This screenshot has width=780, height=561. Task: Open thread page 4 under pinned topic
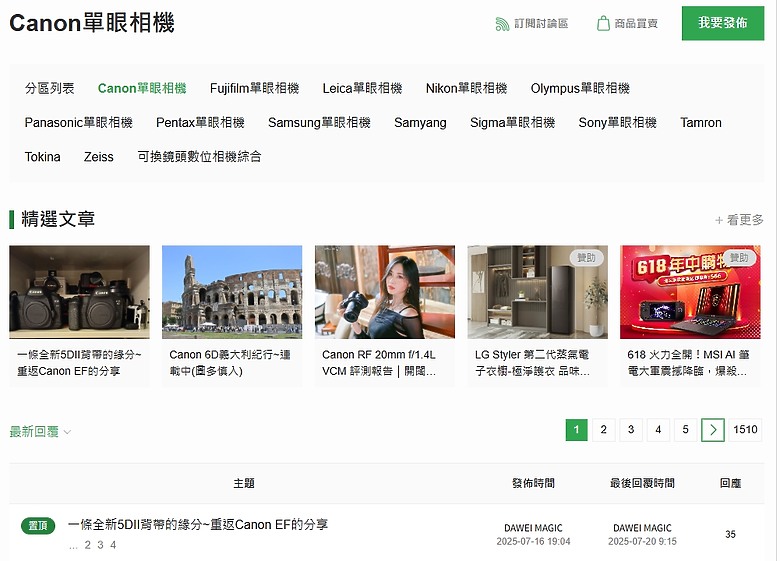pos(113,545)
